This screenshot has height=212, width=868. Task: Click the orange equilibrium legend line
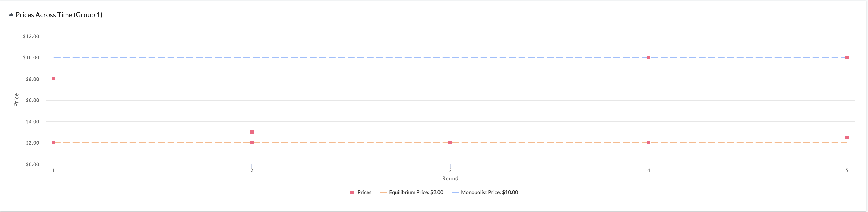tap(383, 192)
